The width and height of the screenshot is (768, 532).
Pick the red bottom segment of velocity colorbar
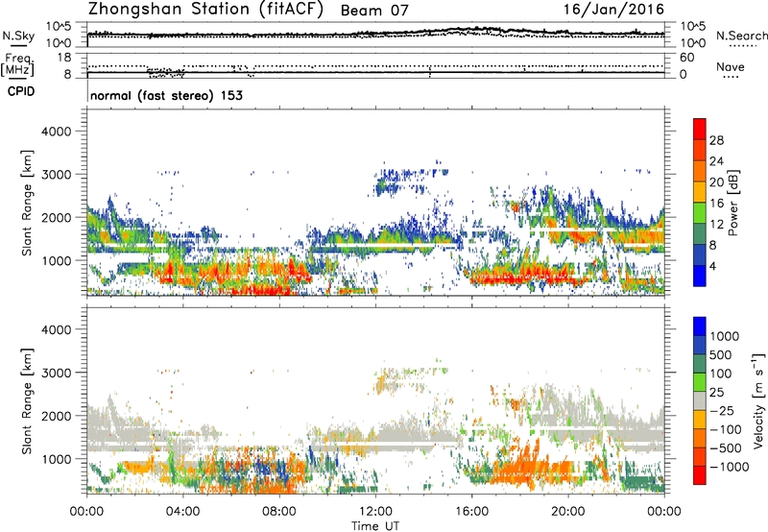click(x=700, y=475)
